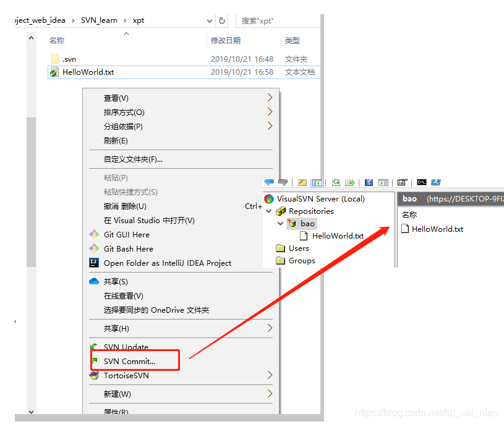The height and width of the screenshot is (424, 504).
Task: Click breadcrumb chevron after SVN_learn
Action: [125, 20]
